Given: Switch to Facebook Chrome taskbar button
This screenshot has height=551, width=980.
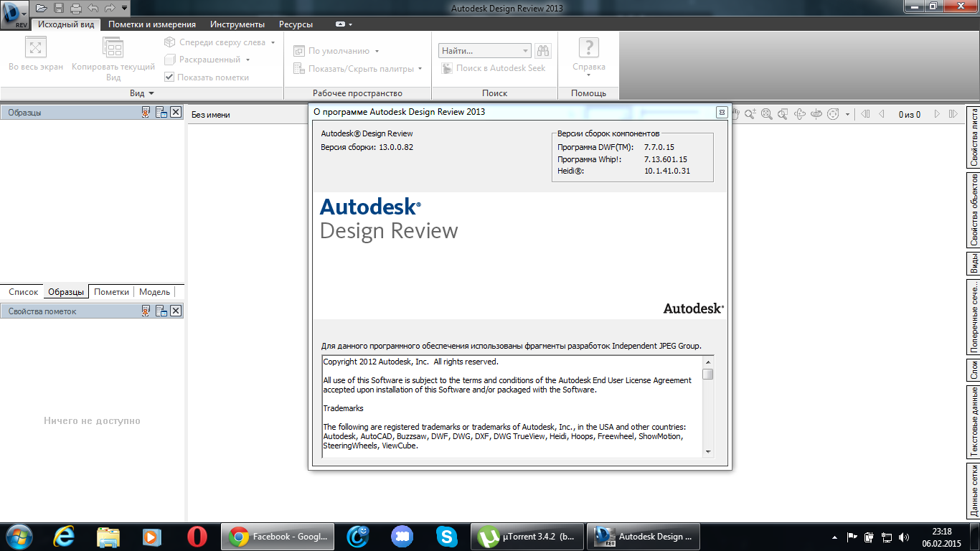Looking at the screenshot, I should 277,537.
